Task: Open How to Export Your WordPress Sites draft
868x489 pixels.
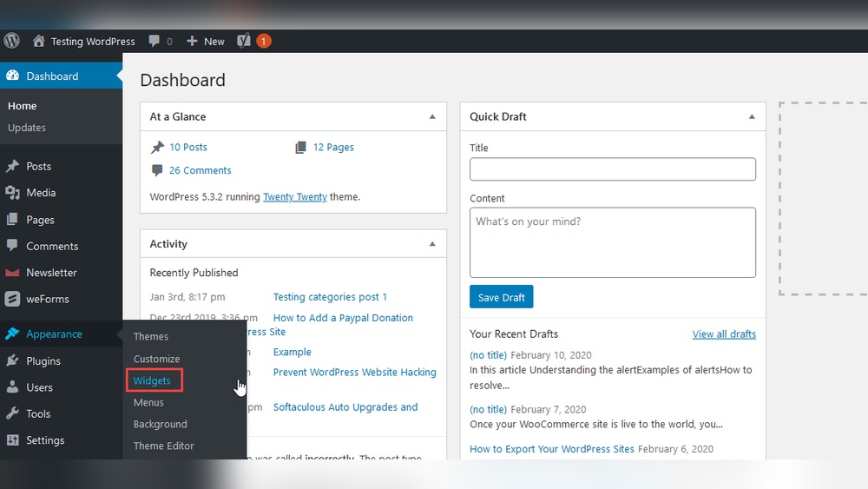Action: click(x=552, y=448)
